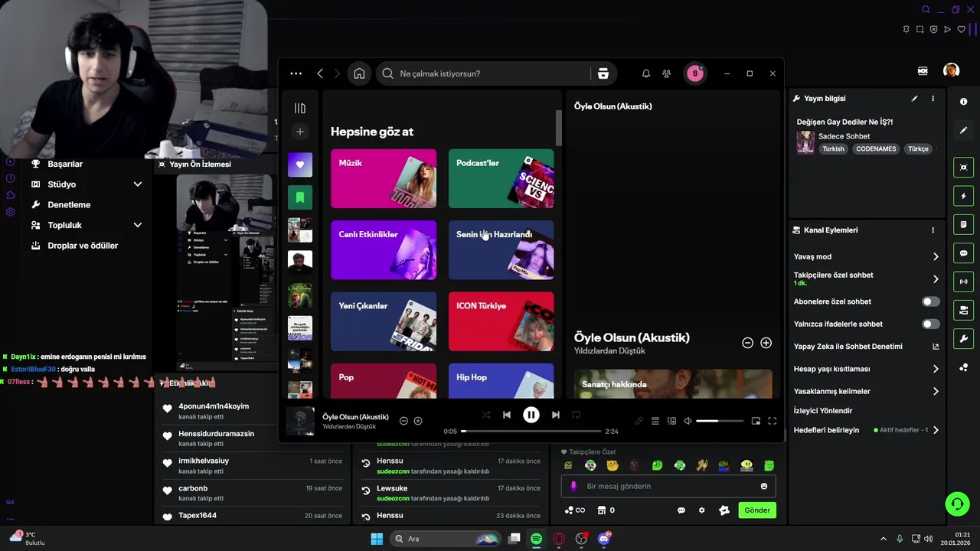
Task: Create playlist with sidebar plus icon
Action: (300, 132)
